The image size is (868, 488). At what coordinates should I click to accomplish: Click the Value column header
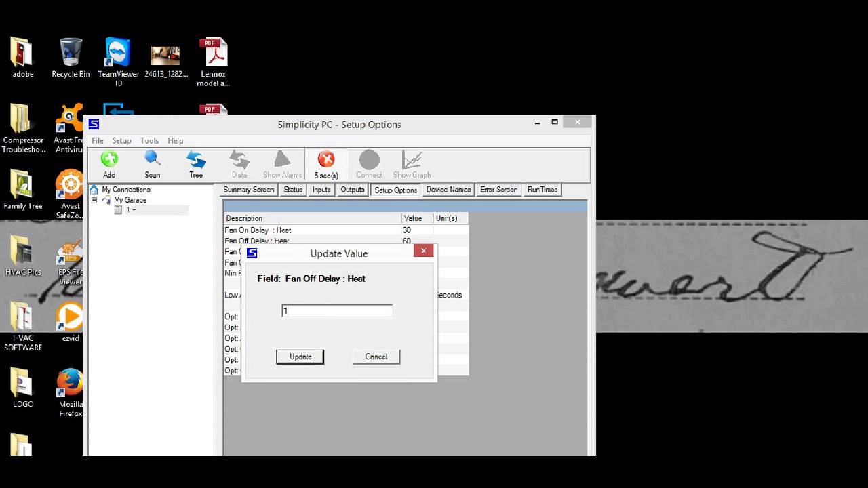click(417, 218)
